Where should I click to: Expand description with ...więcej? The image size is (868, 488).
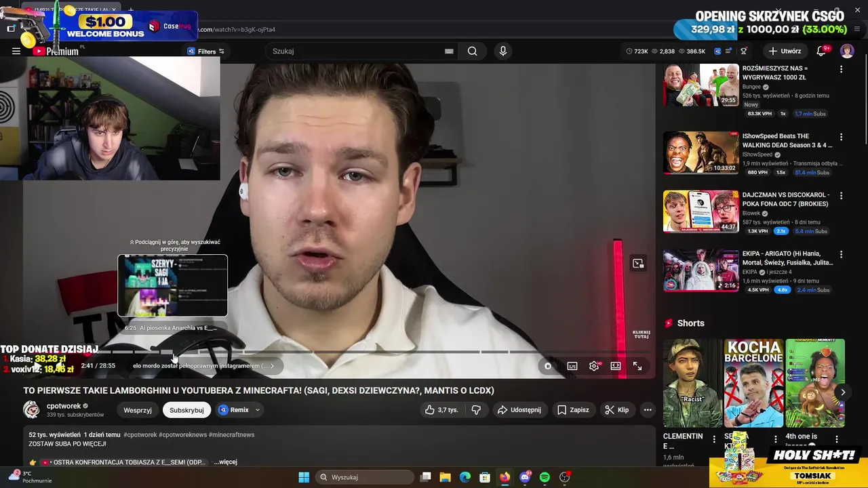pyautogui.click(x=225, y=462)
